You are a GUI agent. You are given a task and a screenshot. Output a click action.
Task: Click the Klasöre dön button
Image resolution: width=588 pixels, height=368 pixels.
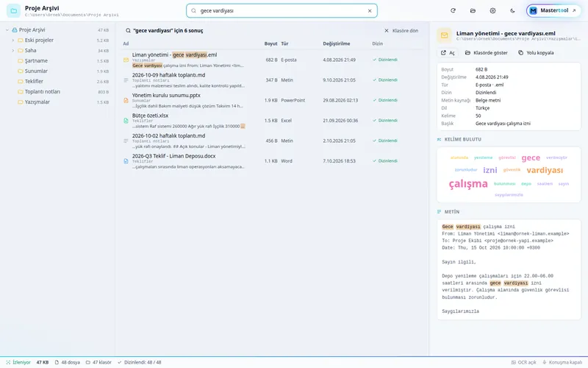(x=401, y=31)
